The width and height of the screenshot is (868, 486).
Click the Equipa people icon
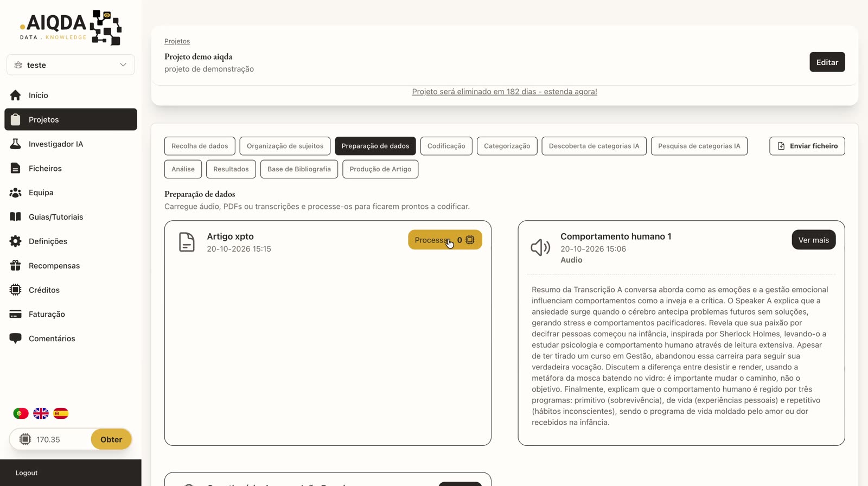[15, 193]
